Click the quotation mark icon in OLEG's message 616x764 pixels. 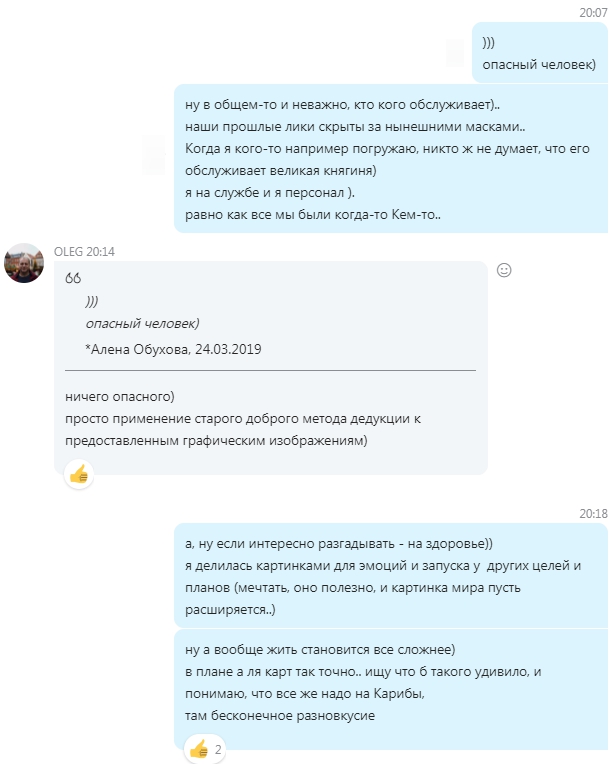73,278
